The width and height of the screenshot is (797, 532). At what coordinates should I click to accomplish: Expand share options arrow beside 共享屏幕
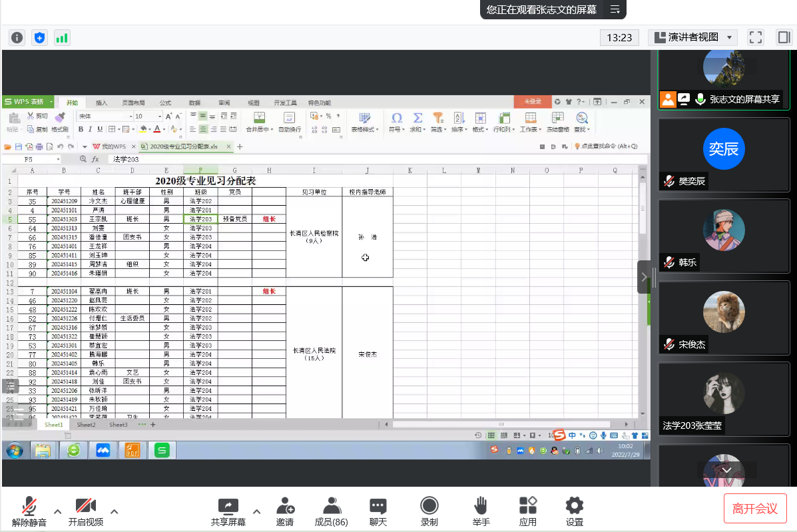coord(257,511)
